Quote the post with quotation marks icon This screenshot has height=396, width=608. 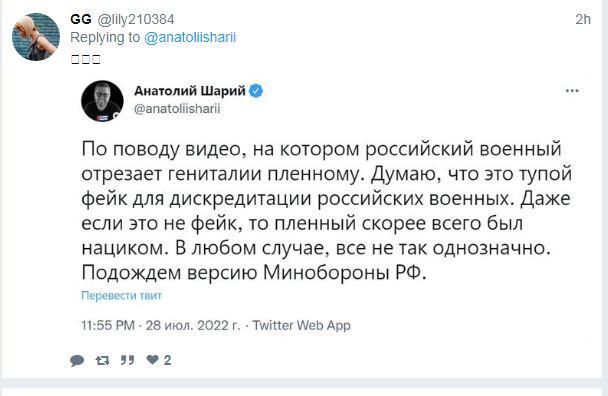coord(127,360)
